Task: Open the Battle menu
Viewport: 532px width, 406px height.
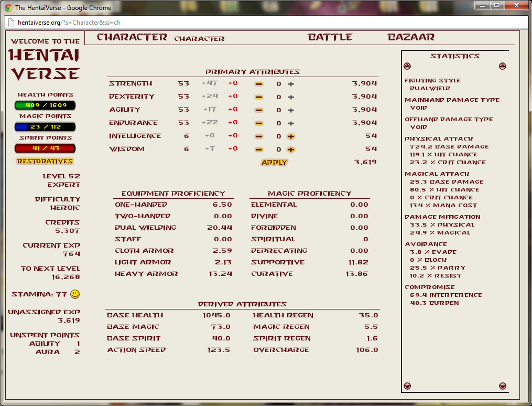Action: [x=330, y=37]
